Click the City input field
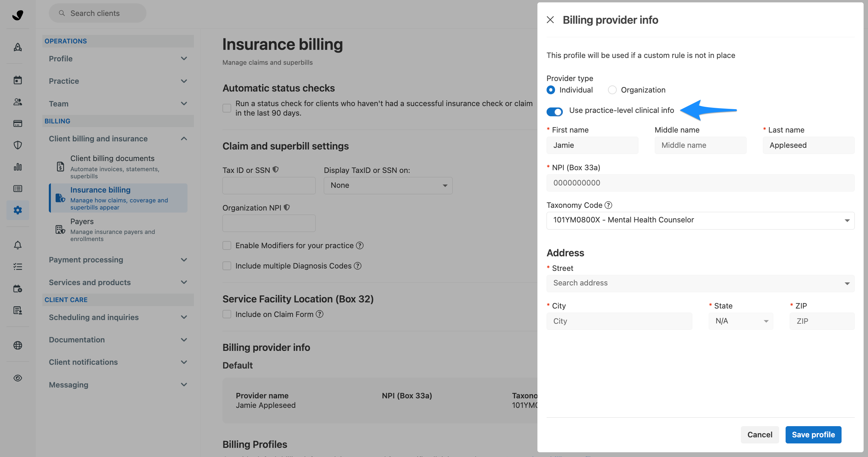The width and height of the screenshot is (868, 457). [x=619, y=321]
